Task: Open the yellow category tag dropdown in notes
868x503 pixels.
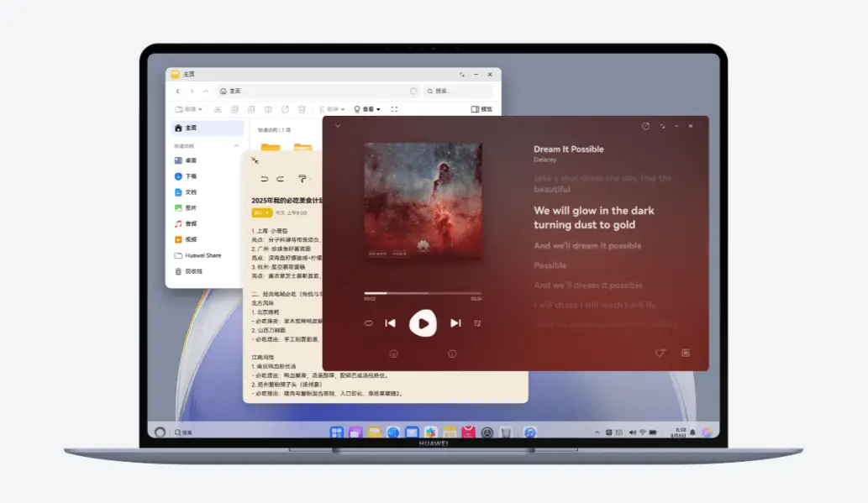Action: click(261, 212)
